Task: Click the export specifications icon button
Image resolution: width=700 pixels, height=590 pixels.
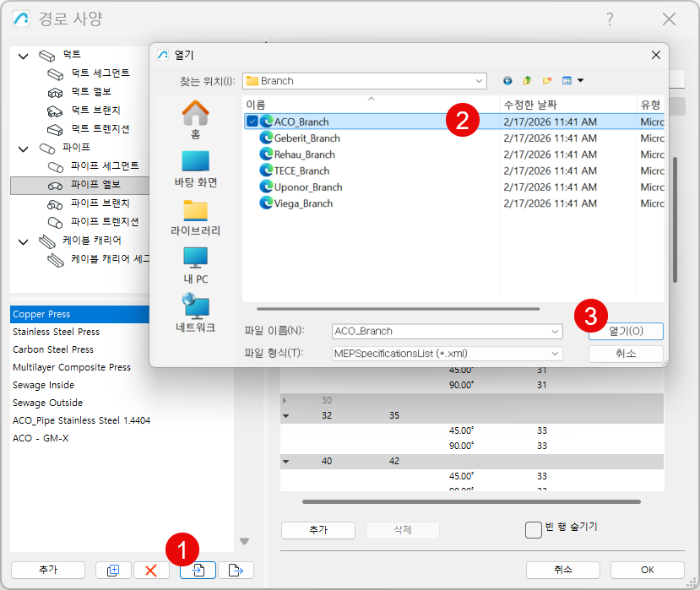Action: [236, 570]
